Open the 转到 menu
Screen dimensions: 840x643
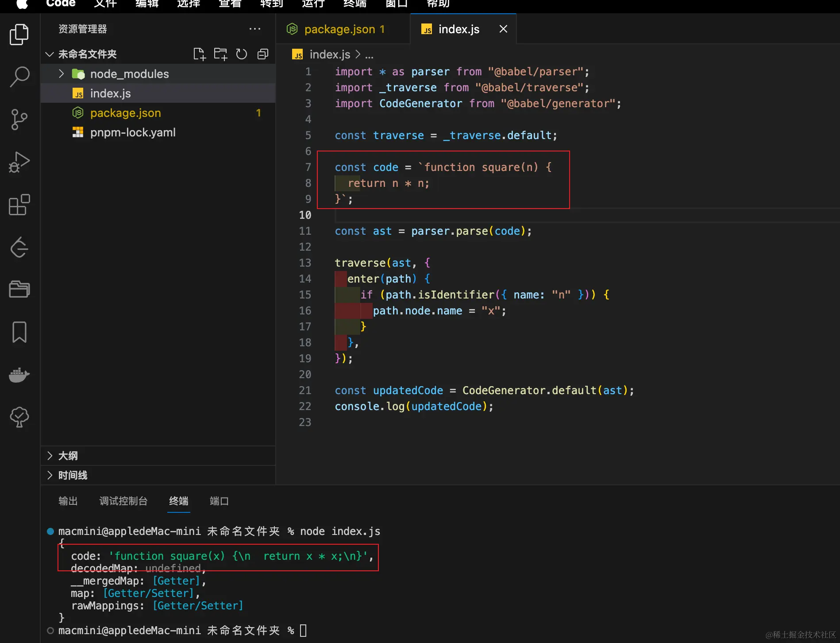tap(272, 4)
